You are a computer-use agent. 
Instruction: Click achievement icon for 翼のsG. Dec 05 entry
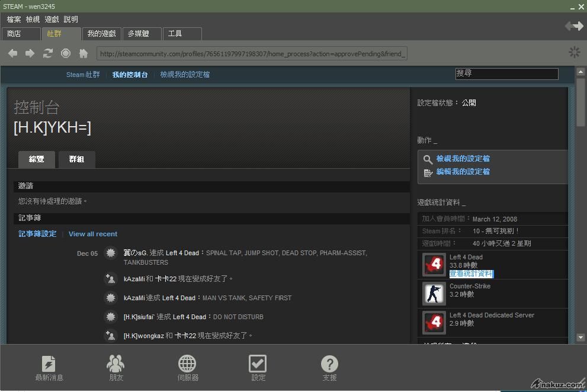click(x=110, y=253)
